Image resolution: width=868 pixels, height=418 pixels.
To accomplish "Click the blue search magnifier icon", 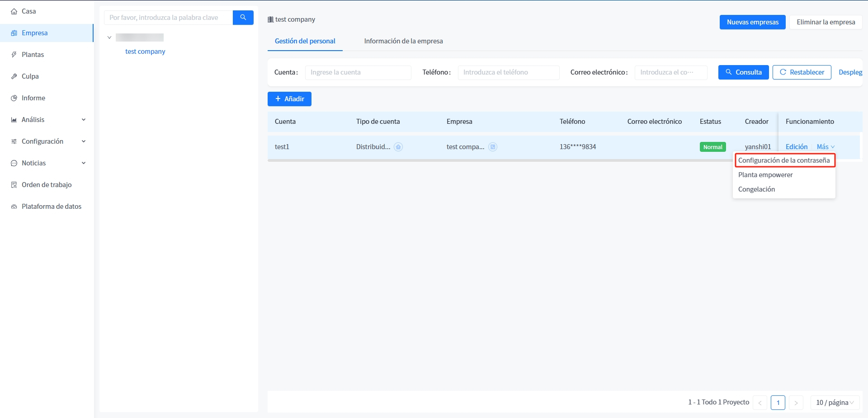I will point(243,18).
